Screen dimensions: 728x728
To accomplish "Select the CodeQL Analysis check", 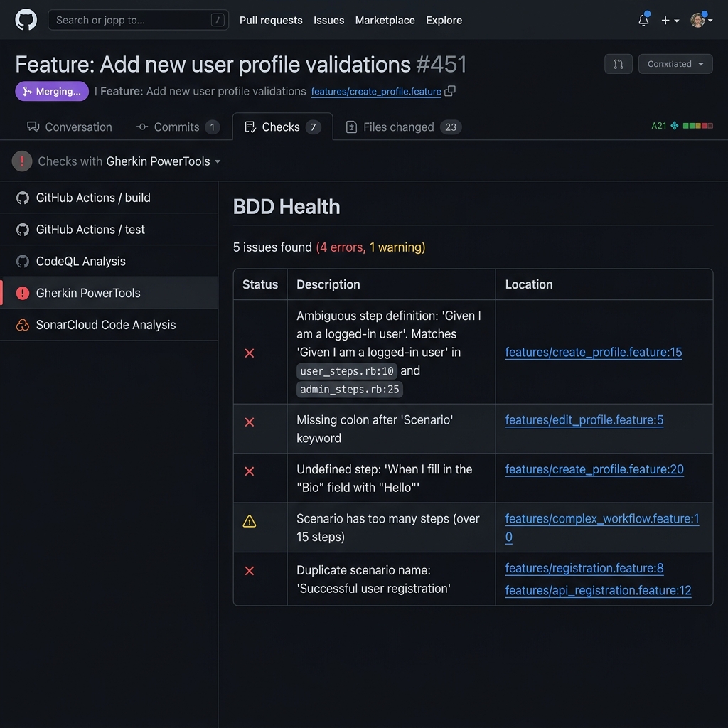I will tap(109, 262).
